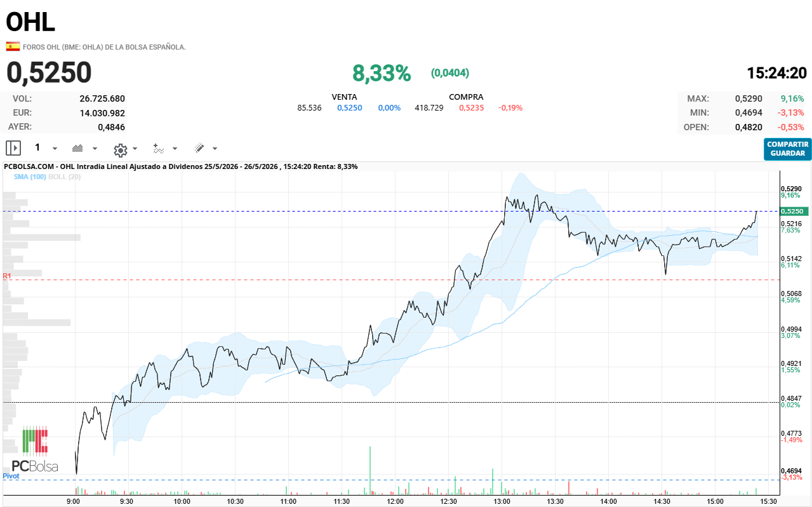The image size is (812, 507).
Task: Open the FOROS OHL forum link
Action: (104, 47)
